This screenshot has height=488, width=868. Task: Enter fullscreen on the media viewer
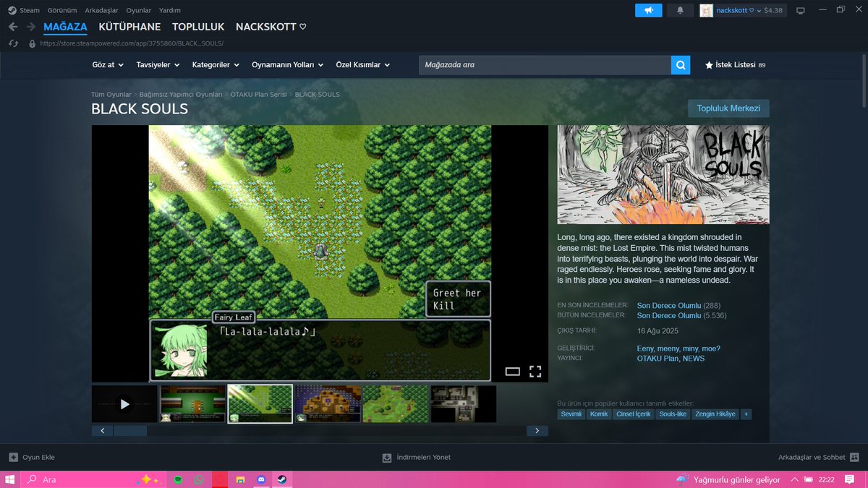[535, 372]
